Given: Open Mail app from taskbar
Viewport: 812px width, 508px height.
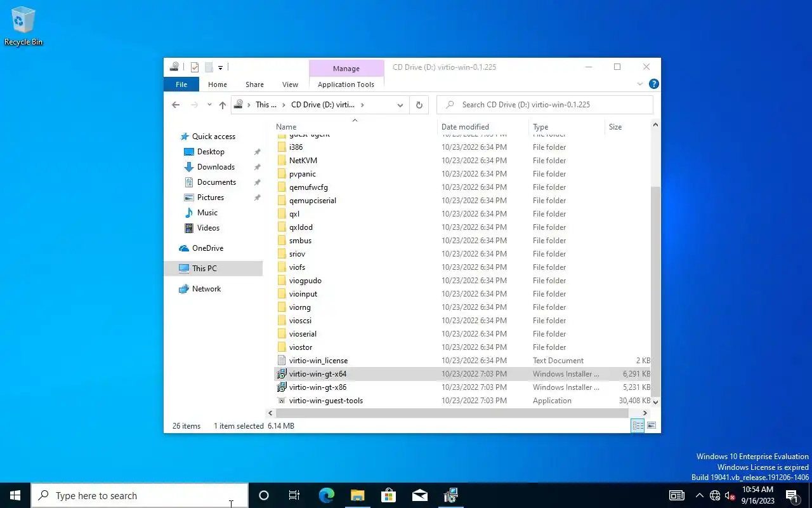Looking at the screenshot, I should 419,495.
